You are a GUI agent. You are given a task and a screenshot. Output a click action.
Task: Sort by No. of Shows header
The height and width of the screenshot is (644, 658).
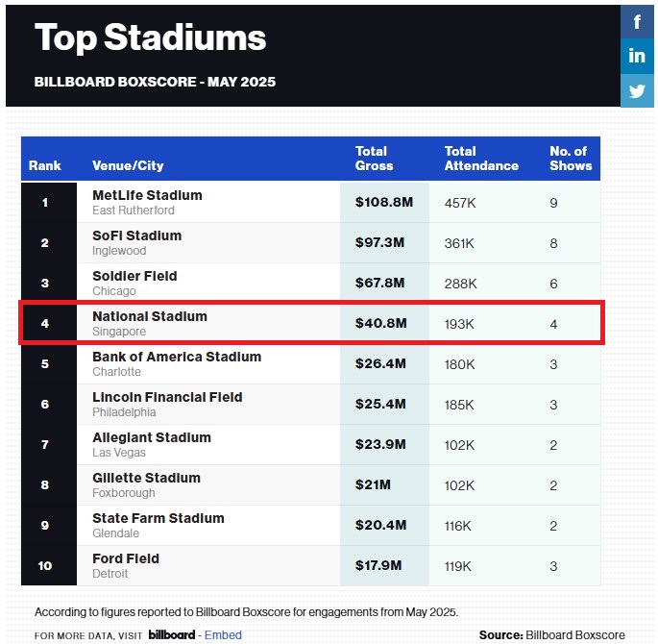(571, 159)
